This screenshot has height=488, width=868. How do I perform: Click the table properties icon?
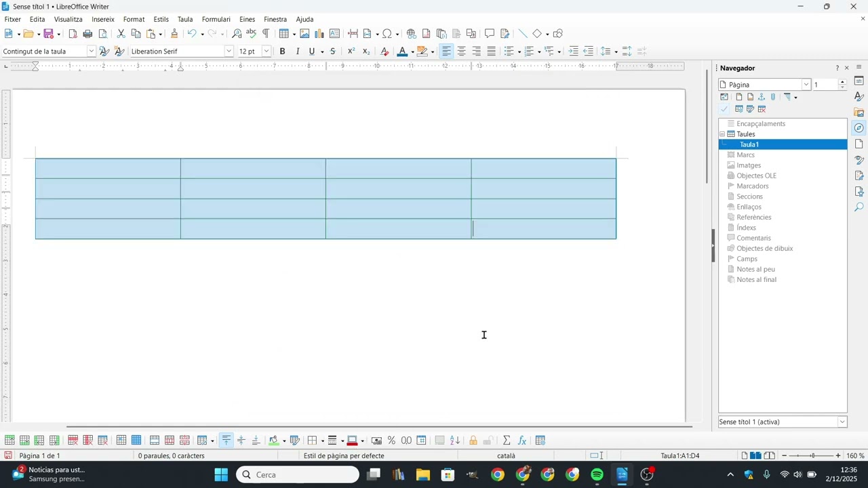click(540, 441)
